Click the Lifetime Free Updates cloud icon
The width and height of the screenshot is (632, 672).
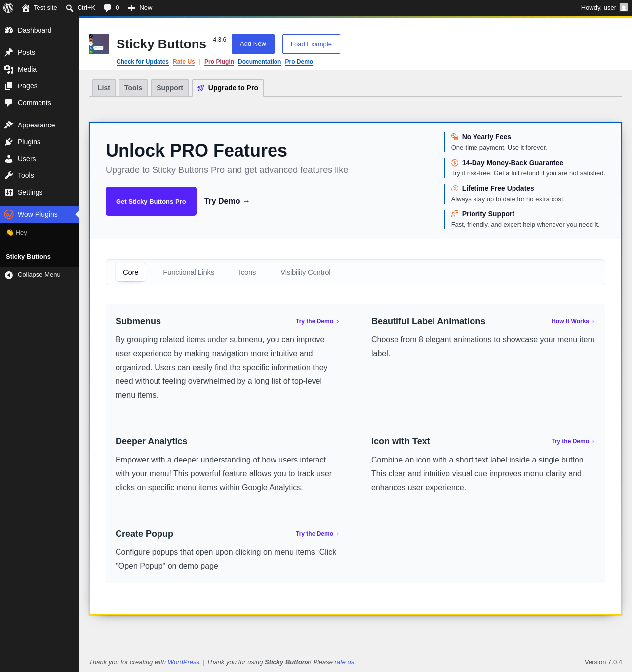click(455, 188)
